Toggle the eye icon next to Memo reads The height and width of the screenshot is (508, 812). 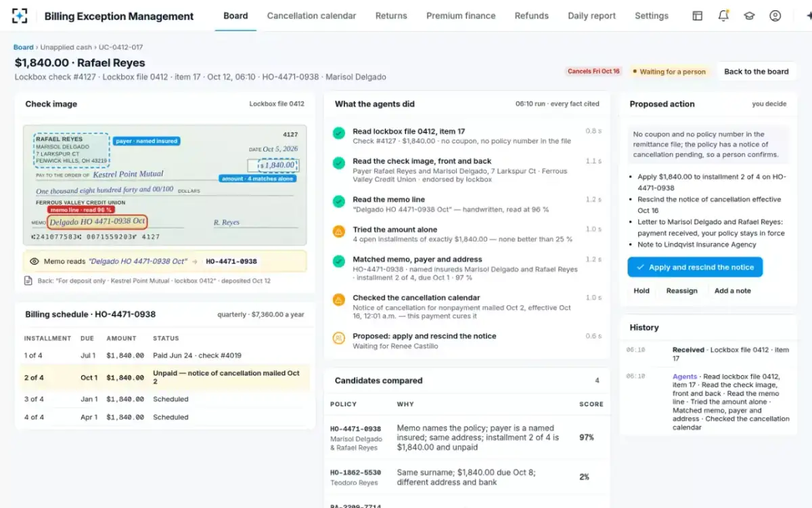(x=35, y=261)
